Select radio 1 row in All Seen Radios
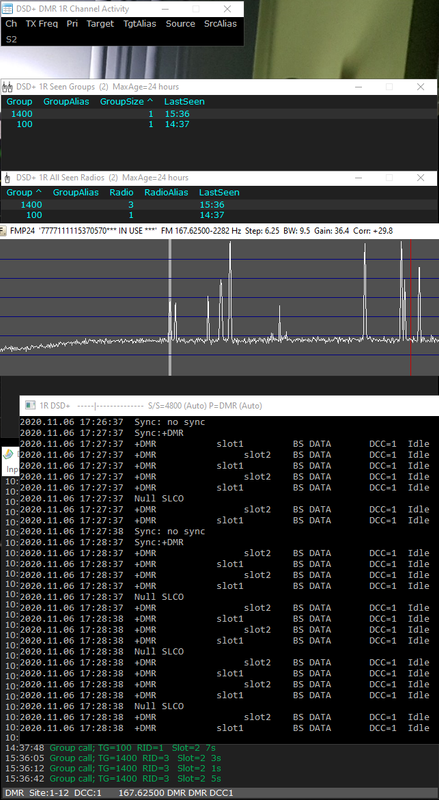 (219, 215)
